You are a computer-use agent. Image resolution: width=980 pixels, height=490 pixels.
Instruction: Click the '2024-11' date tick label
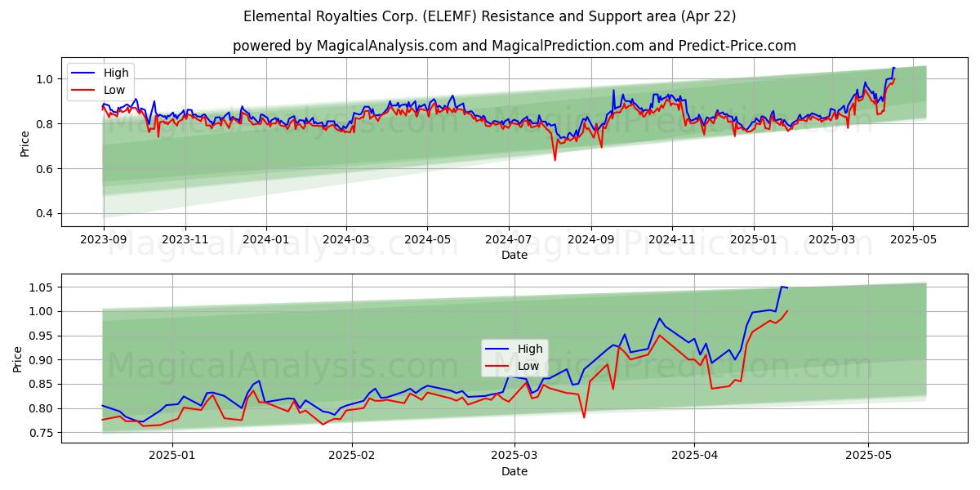click(672, 242)
